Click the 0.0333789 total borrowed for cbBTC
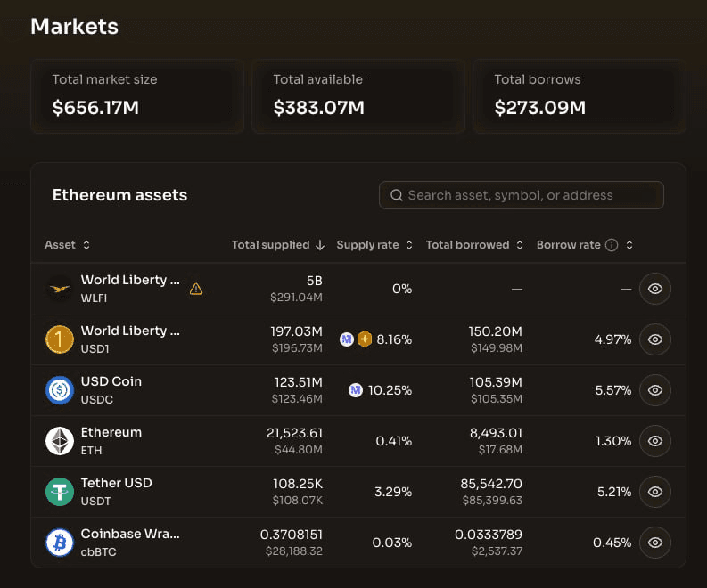The width and height of the screenshot is (707, 588). coord(489,535)
